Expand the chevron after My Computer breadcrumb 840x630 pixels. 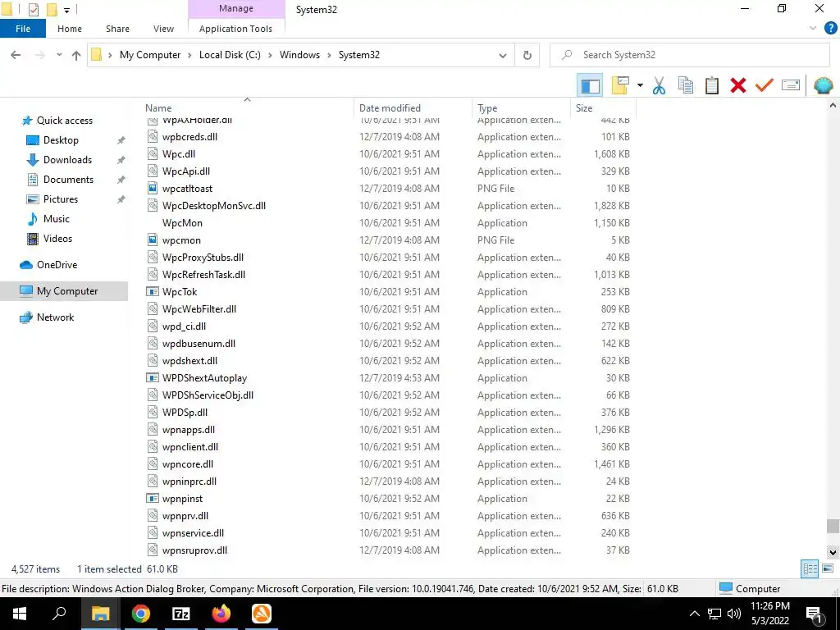pos(189,55)
